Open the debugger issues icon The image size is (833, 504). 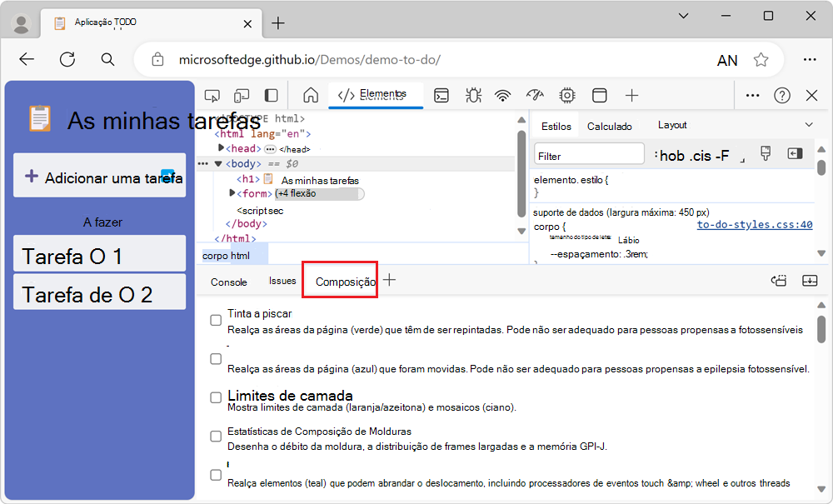coord(473,96)
